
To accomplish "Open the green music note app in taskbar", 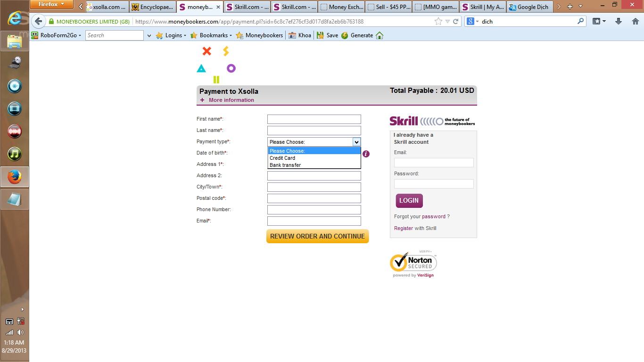I will click(15, 154).
